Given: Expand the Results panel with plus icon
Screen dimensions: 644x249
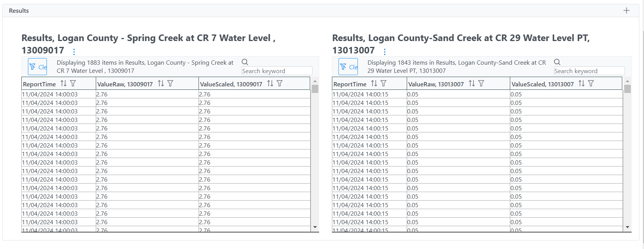Looking at the screenshot, I should pyautogui.click(x=627, y=10).
